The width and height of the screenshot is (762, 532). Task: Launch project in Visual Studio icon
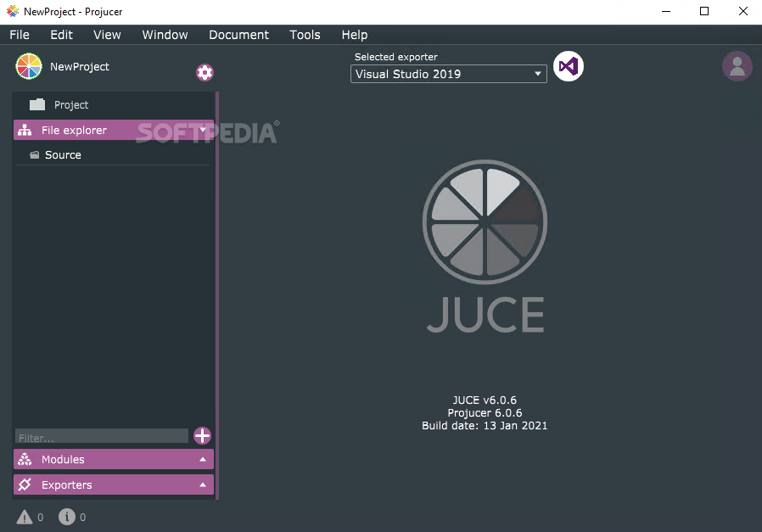pyautogui.click(x=568, y=66)
